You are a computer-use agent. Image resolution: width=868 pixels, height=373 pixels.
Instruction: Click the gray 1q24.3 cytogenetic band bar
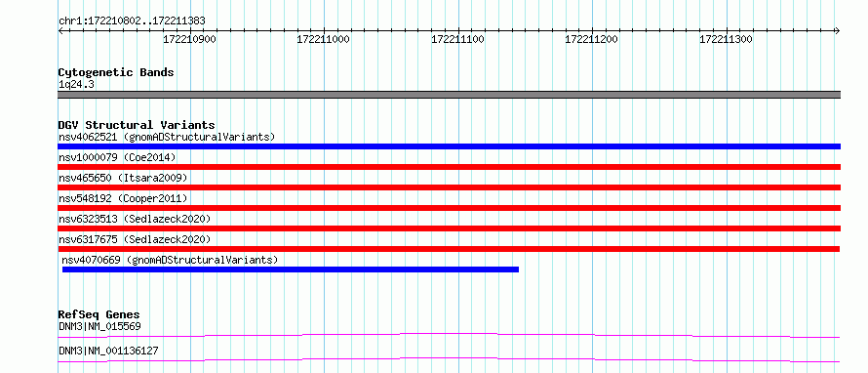[x=449, y=95]
